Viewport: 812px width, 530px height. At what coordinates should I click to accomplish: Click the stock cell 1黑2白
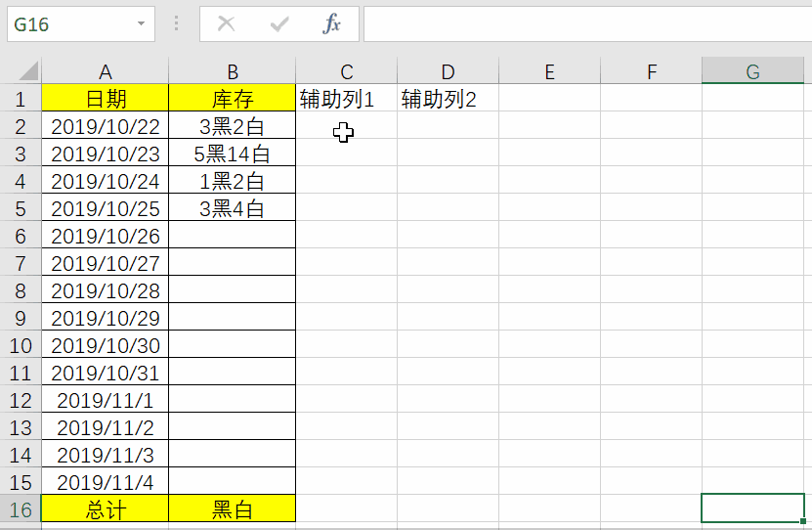[x=232, y=181]
